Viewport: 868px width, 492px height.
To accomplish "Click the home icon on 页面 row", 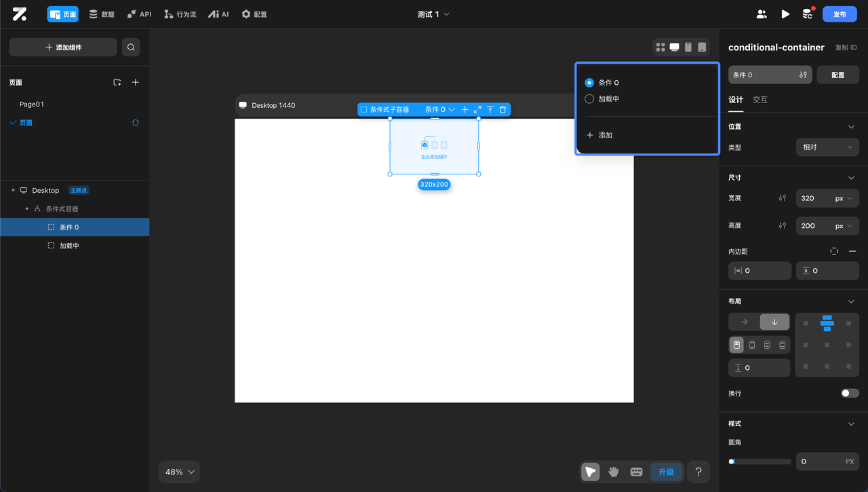I will point(136,123).
